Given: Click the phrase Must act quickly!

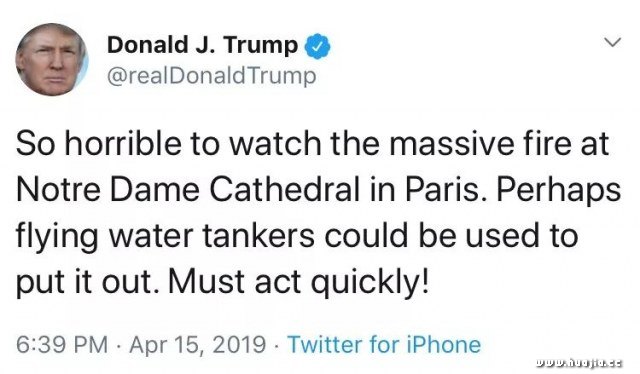Looking at the screenshot, I should point(298,282).
